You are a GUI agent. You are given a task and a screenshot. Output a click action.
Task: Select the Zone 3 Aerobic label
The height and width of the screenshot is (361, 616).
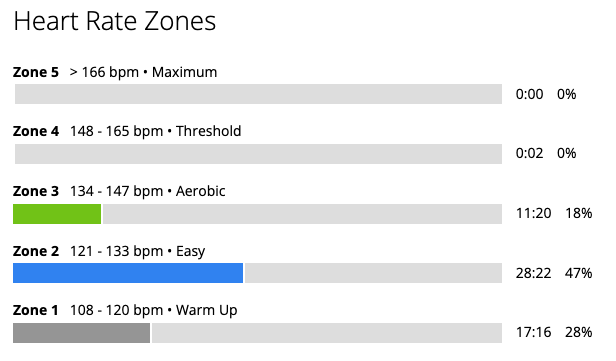point(119,191)
